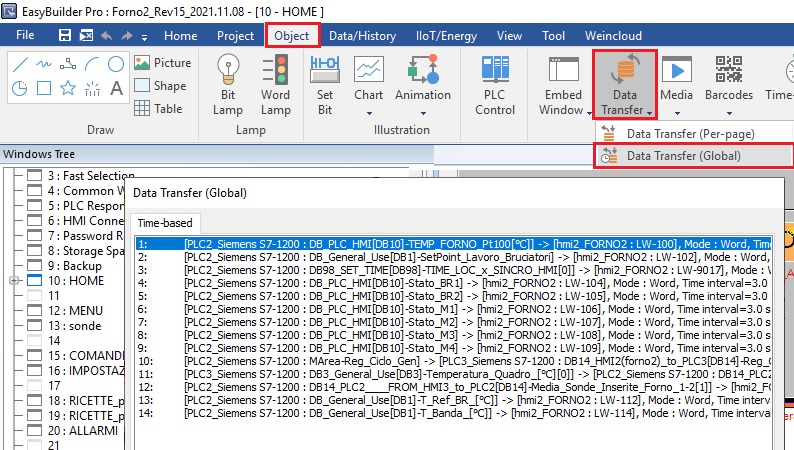Image resolution: width=794 pixels, height=450 pixels.
Task: Add a Word Lamp object
Action: coord(275,85)
